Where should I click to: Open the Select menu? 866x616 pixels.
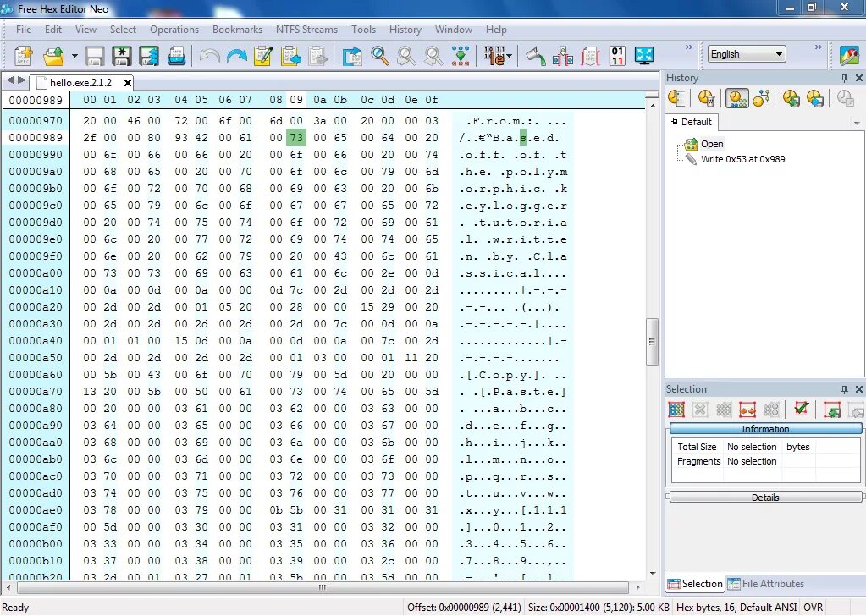(x=123, y=30)
